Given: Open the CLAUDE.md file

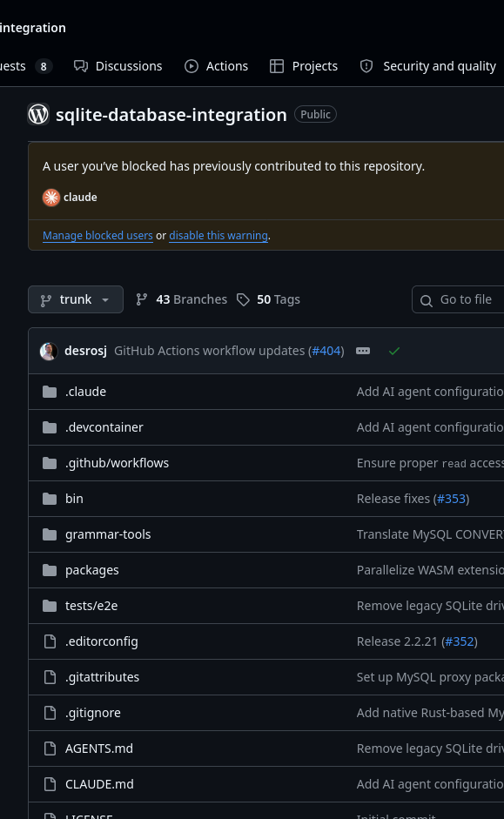Looking at the screenshot, I should 100,784.
